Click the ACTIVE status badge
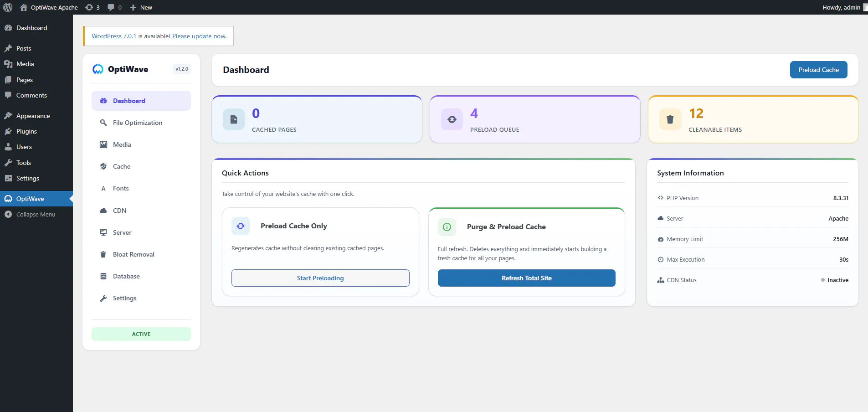The image size is (868, 412). [x=141, y=334]
